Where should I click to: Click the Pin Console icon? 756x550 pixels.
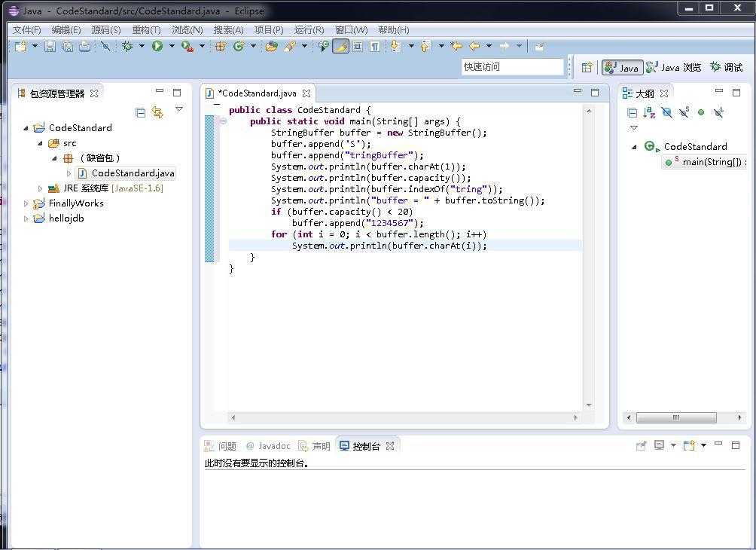641,446
